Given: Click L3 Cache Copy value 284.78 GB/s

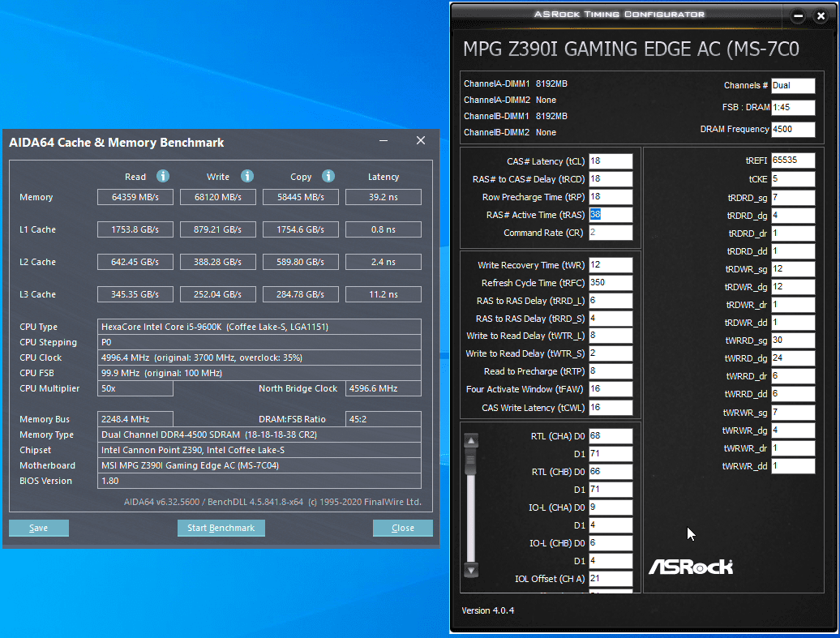Looking at the screenshot, I should pos(301,294).
